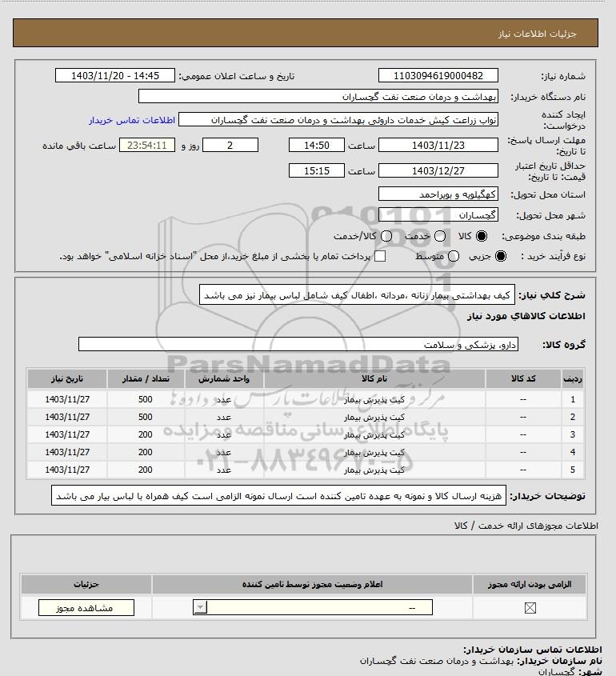Select the کالا radio button

click(x=481, y=236)
